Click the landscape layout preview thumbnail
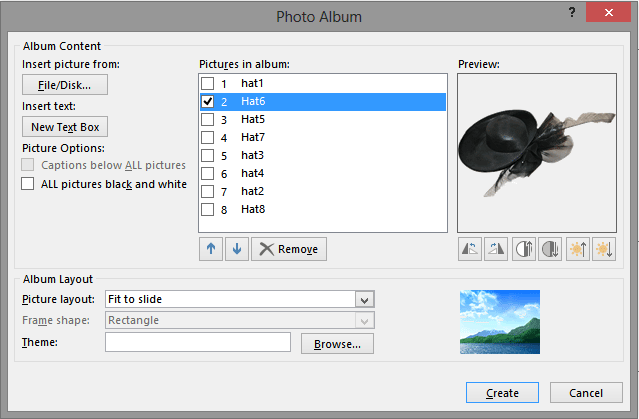This screenshot has width=639, height=419. coord(500,322)
